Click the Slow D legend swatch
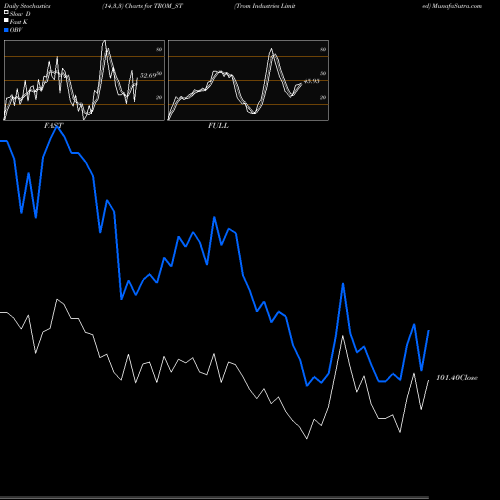This screenshot has height=500, width=500. pos(6,13)
